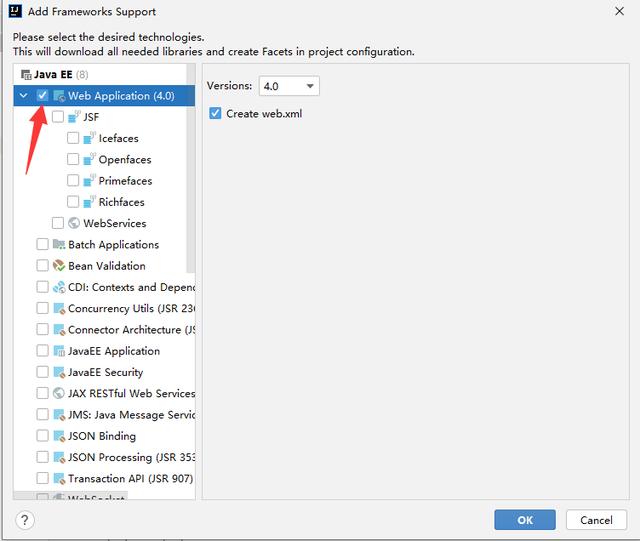Enable the JSF checkbox
Image resolution: width=640 pixels, height=541 pixels.
point(58,117)
